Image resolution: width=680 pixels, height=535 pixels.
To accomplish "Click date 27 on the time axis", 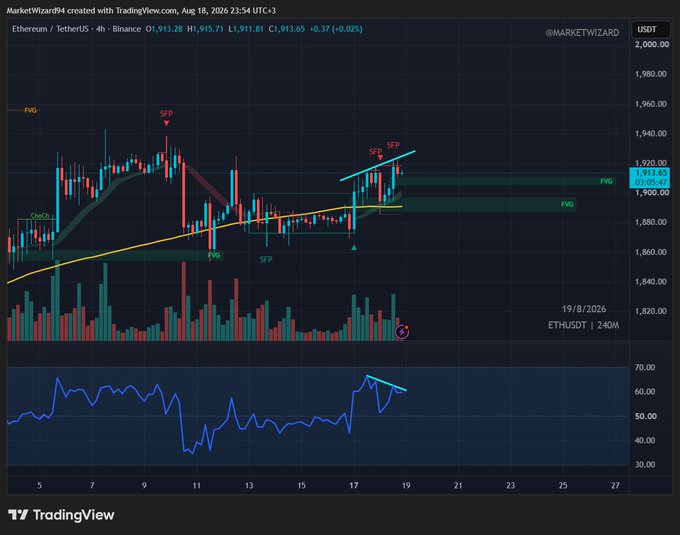I will [615, 486].
